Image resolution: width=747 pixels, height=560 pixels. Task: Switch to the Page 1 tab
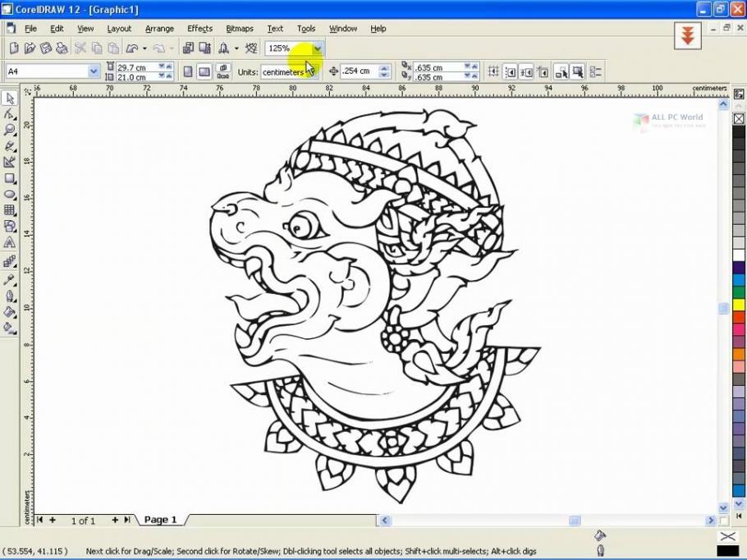tap(160, 520)
